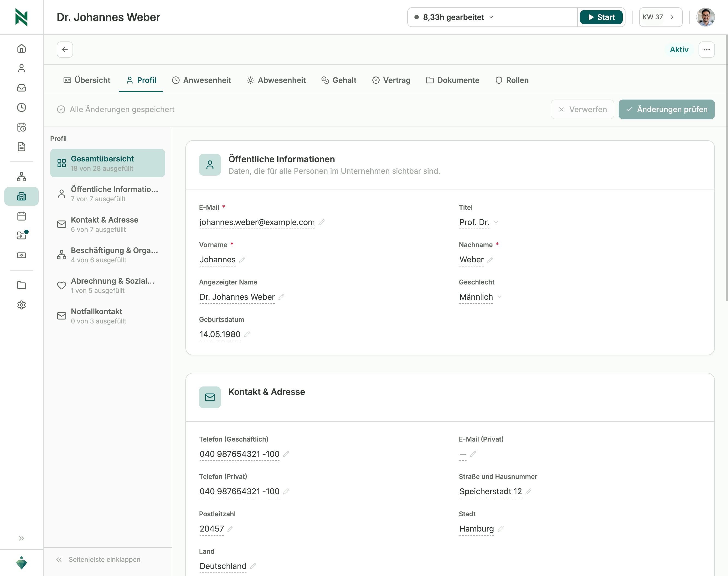Open the person icon in left sidebar
This screenshot has height=576, width=728.
click(x=22, y=68)
